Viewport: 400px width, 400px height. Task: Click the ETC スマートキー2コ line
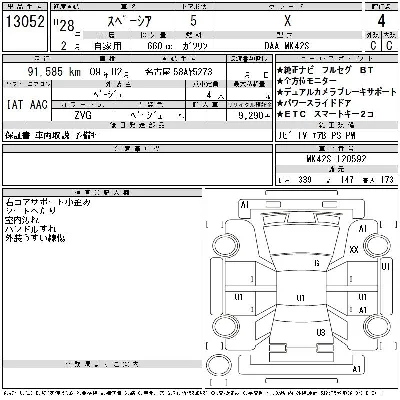click(x=325, y=114)
